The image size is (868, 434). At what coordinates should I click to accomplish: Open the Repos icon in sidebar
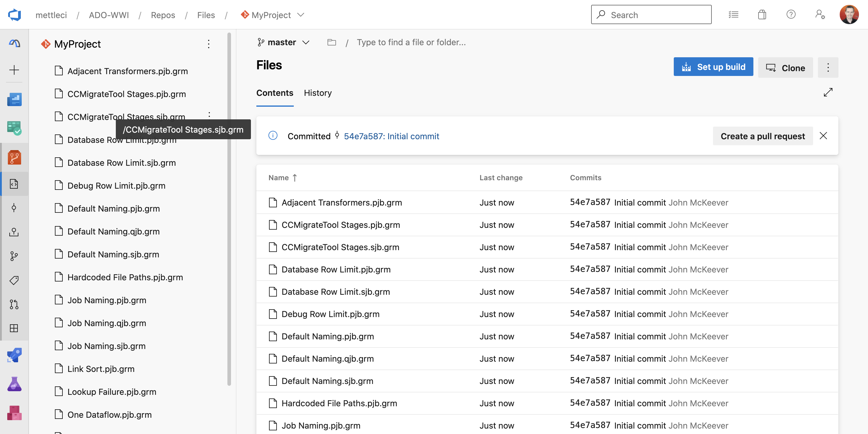(x=14, y=157)
